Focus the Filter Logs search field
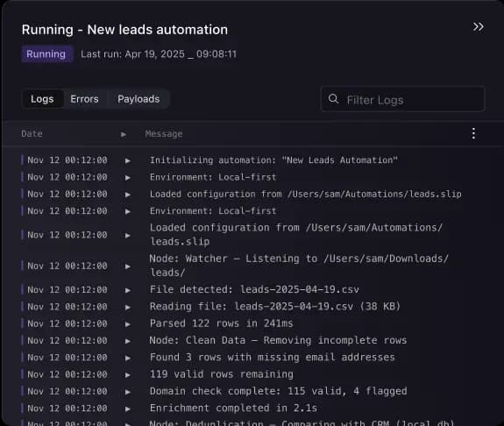The image size is (504, 426). click(x=402, y=99)
